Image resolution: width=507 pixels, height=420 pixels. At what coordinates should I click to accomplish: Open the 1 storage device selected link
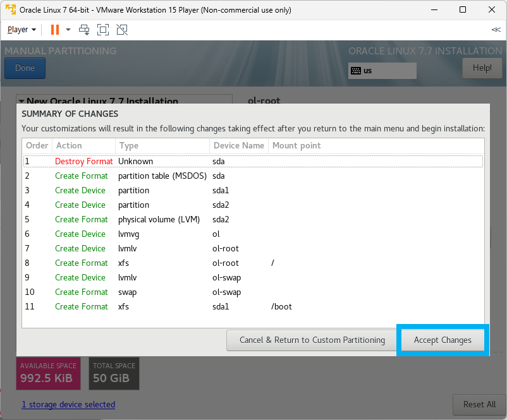68,404
